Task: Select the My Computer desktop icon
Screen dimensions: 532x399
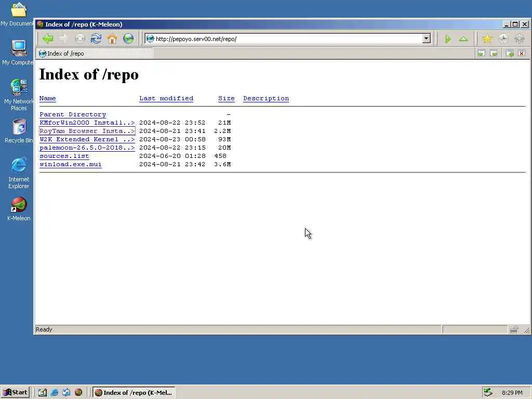Action: (x=18, y=52)
